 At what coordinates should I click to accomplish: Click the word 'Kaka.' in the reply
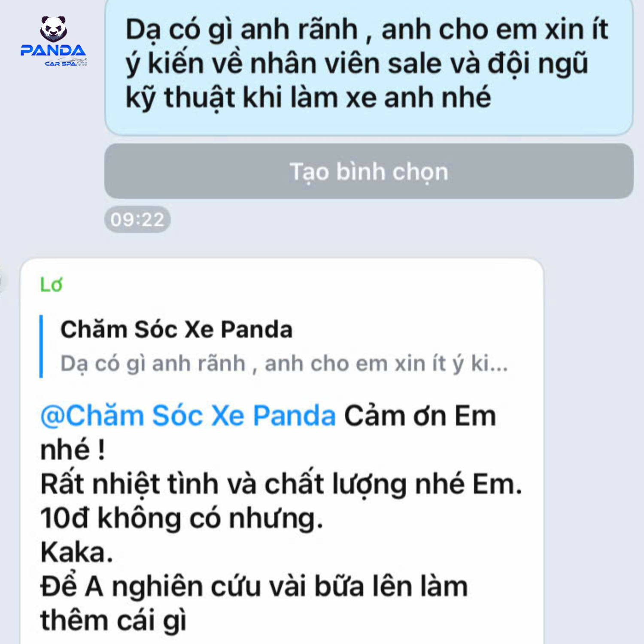[x=76, y=552]
